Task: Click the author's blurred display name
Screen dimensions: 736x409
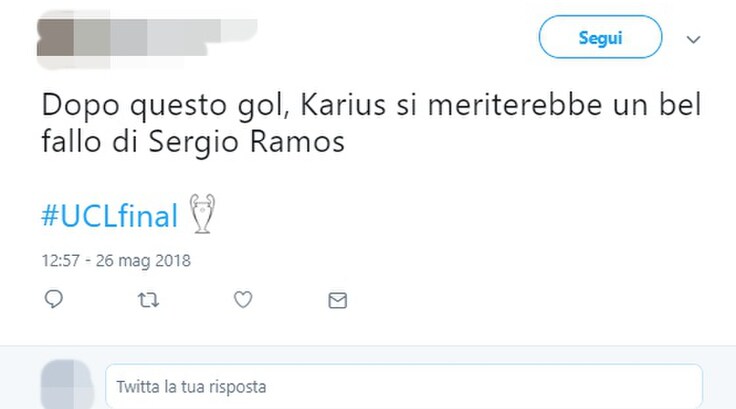Action: pyautogui.click(x=165, y=38)
